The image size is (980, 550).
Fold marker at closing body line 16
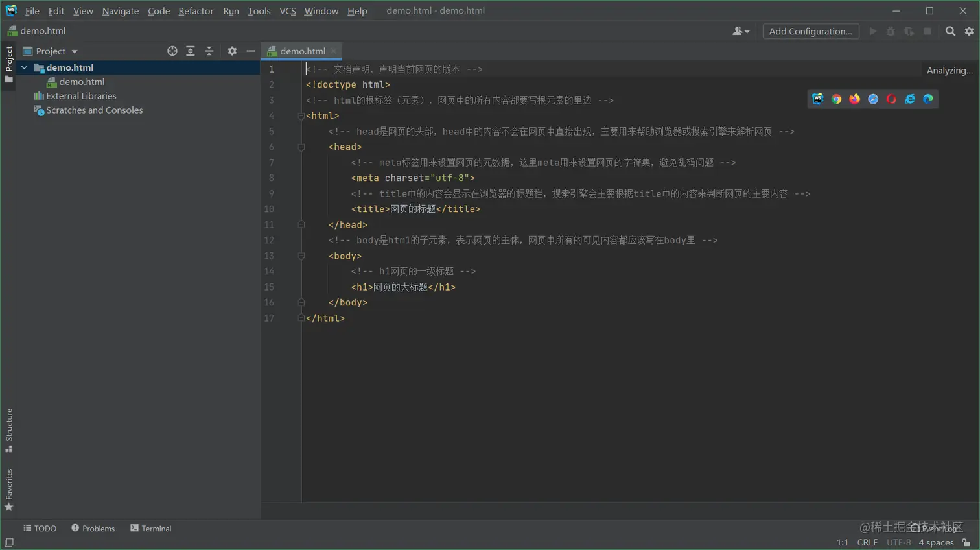coord(301,302)
